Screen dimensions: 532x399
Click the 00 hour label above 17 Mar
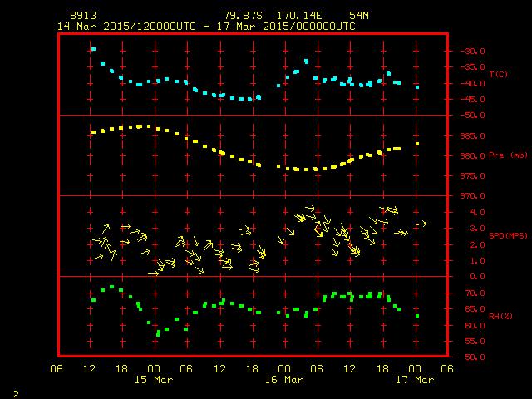[x=415, y=368]
